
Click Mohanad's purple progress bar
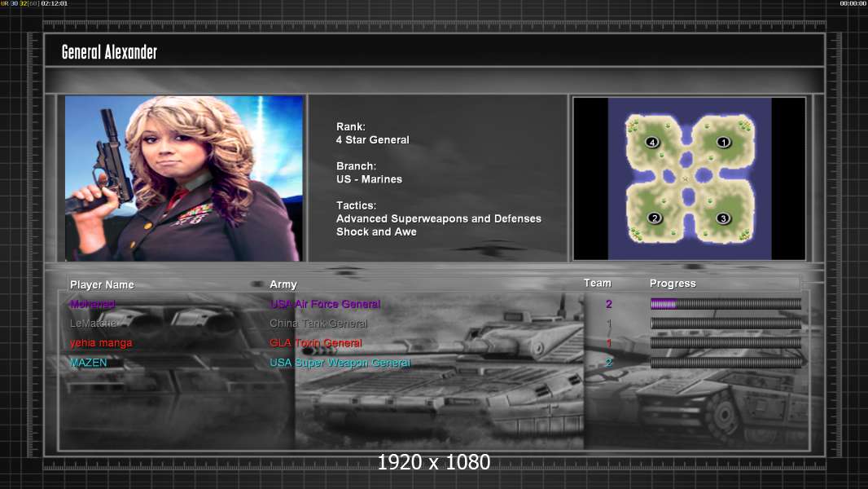point(726,304)
